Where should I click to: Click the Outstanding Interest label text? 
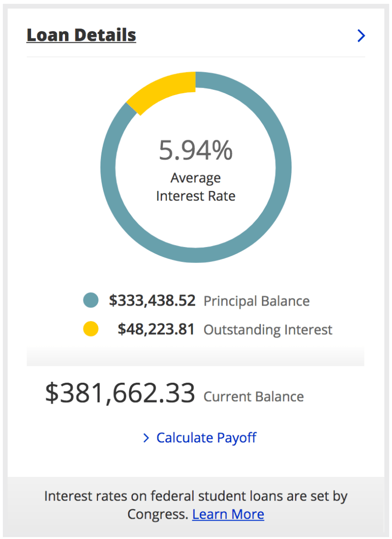(268, 330)
